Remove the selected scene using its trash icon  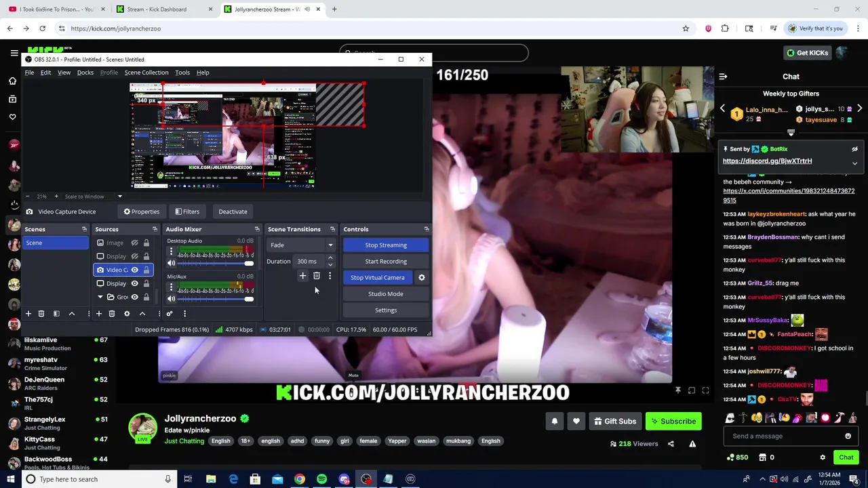pyautogui.click(x=41, y=314)
